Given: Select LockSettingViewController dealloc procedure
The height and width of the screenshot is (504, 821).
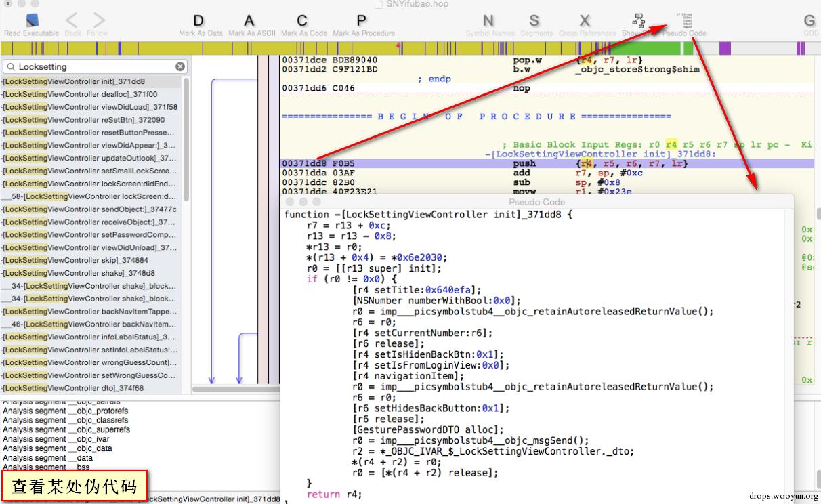Looking at the screenshot, I should [81, 94].
